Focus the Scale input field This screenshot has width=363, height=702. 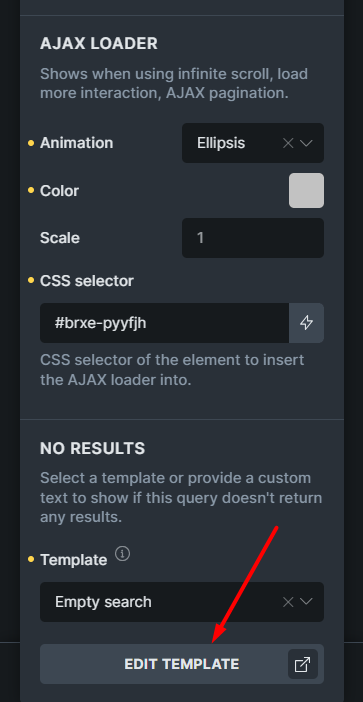coord(253,238)
